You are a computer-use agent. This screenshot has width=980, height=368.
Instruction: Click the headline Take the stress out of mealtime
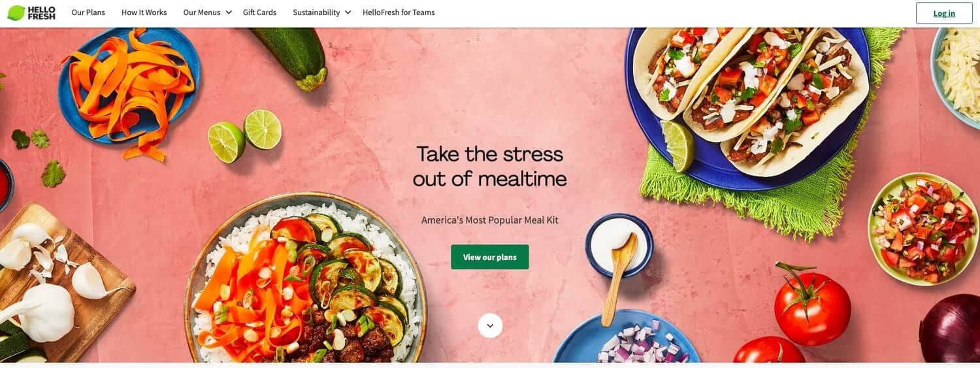click(x=490, y=166)
